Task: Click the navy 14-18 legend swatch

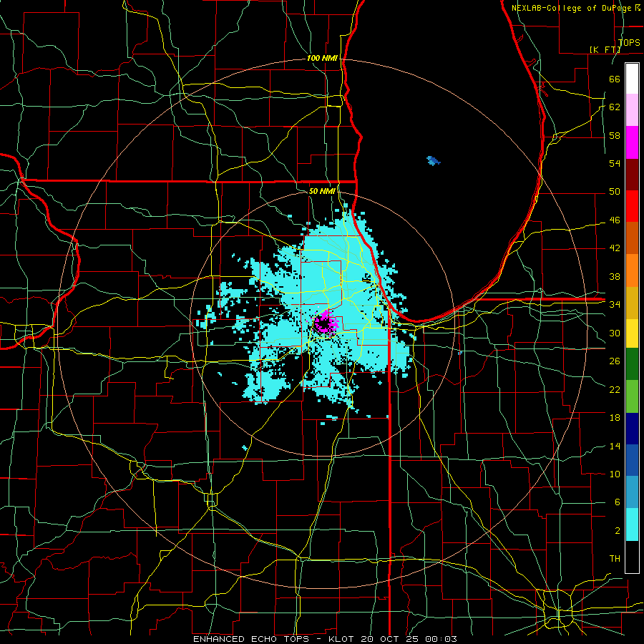Action: [632, 428]
